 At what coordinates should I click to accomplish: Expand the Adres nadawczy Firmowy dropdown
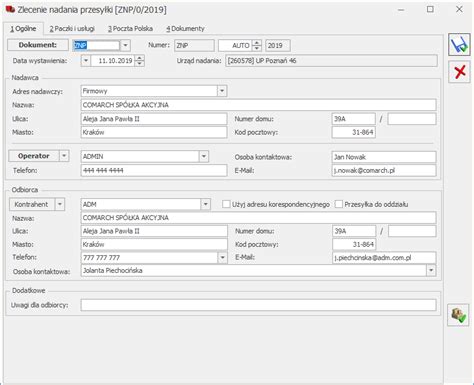tap(222, 91)
